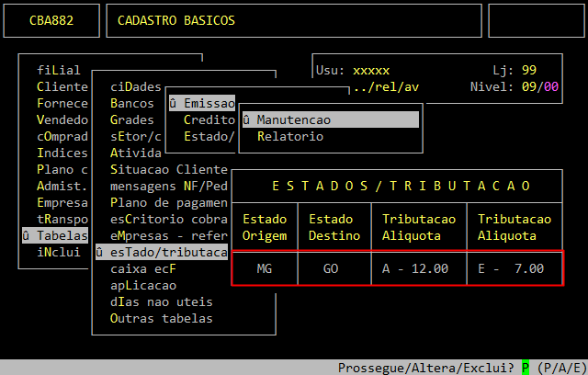This screenshot has height=375, width=588.
Task: Click the A - 12.00 aliquota value
Action: click(414, 268)
